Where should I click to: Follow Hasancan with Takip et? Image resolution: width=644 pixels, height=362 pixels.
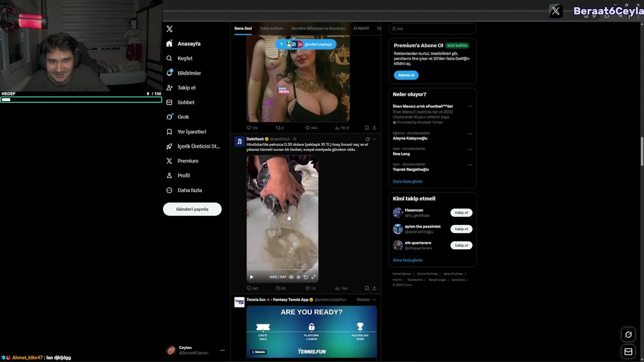point(461,213)
